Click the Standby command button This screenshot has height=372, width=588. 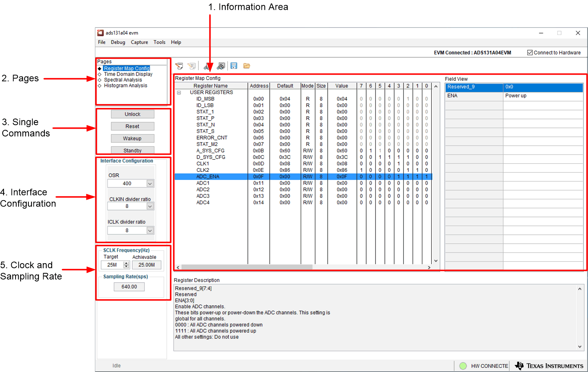132,150
